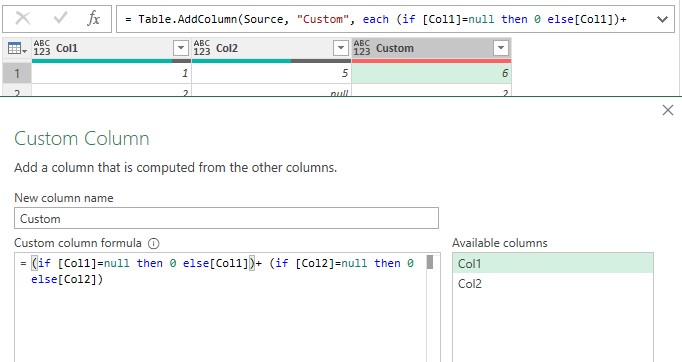682x362 pixels.
Task: Open the fx function icon
Action: 94,19
